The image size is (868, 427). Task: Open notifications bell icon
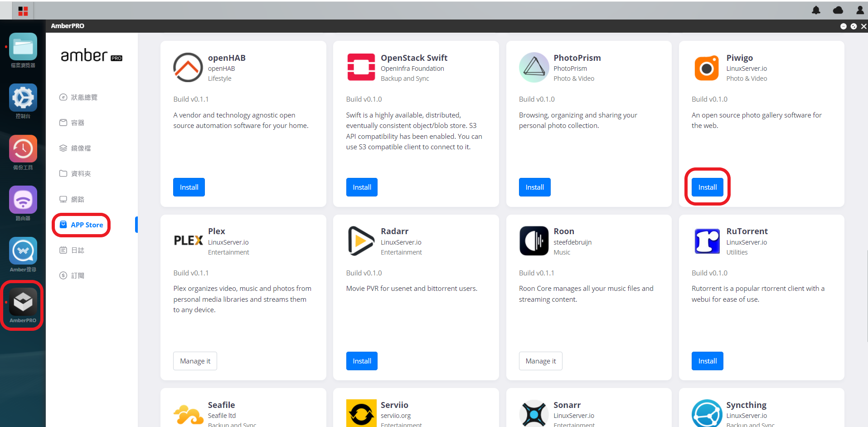click(x=816, y=10)
